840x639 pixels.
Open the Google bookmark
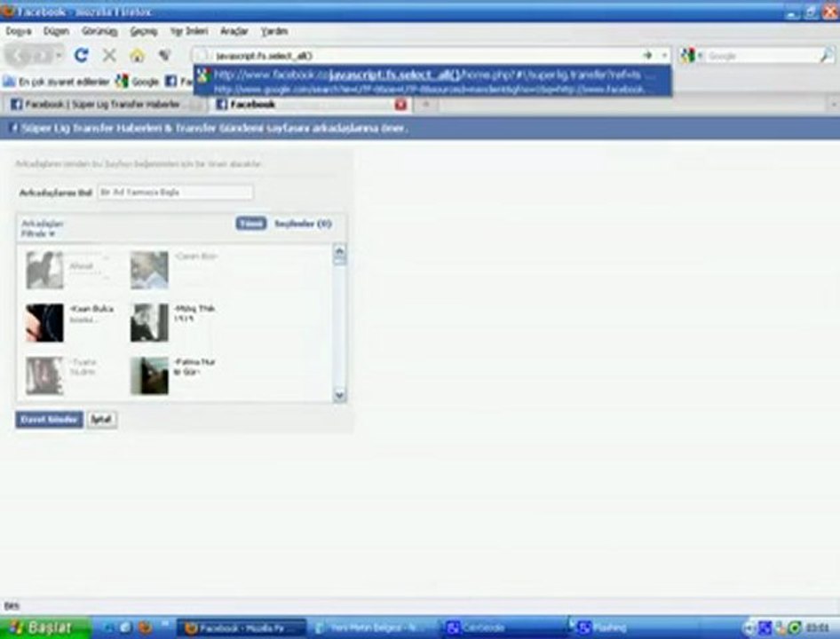[138, 82]
